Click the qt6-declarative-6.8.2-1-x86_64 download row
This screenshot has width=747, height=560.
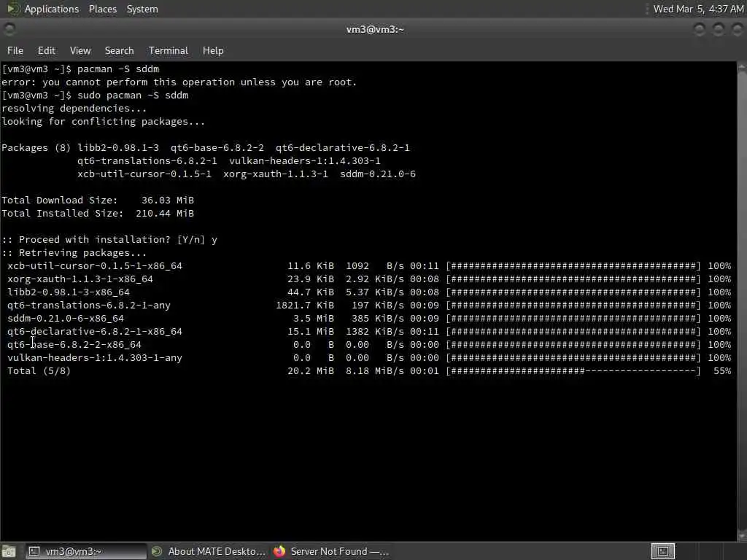click(x=369, y=332)
